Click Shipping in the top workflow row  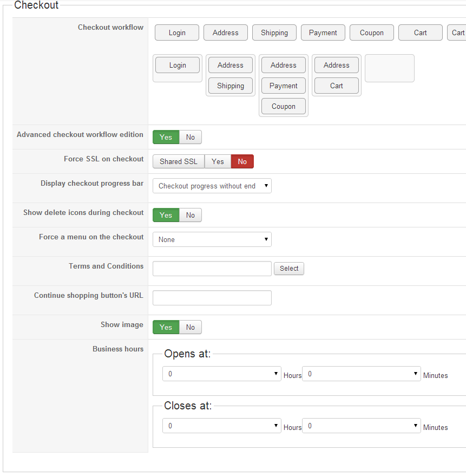click(274, 32)
